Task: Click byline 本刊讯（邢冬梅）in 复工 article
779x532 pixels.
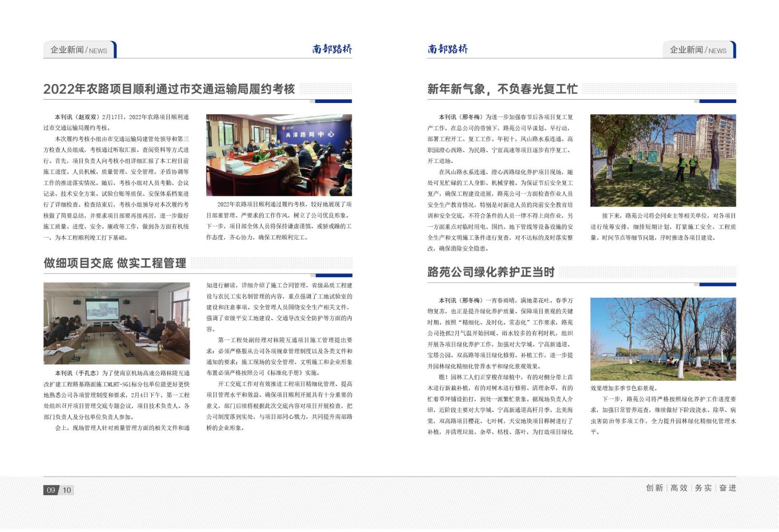Action: coord(461,117)
